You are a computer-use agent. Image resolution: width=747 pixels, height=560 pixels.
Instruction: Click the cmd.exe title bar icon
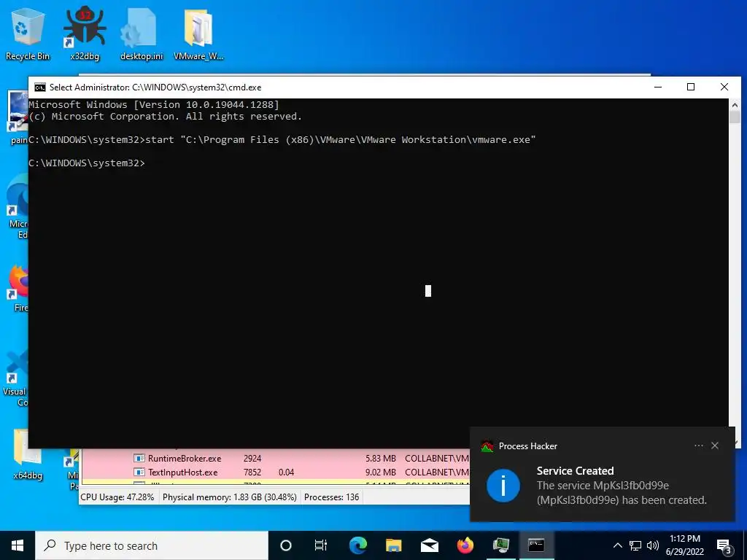[x=40, y=87]
